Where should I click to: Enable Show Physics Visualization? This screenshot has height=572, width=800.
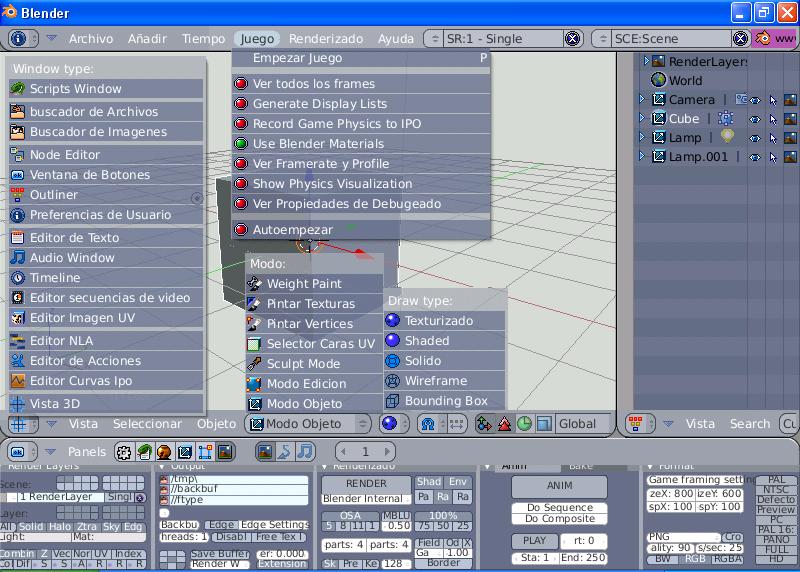pos(361,184)
